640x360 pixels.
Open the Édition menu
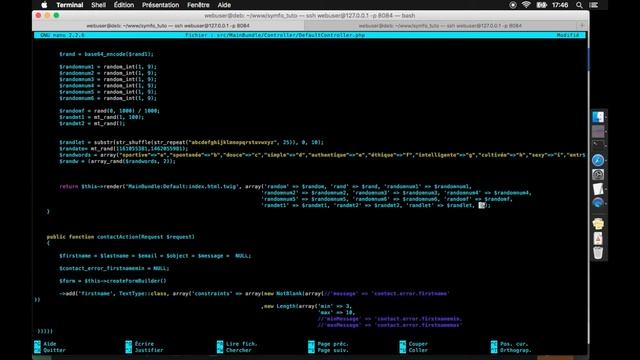pos(124,5)
